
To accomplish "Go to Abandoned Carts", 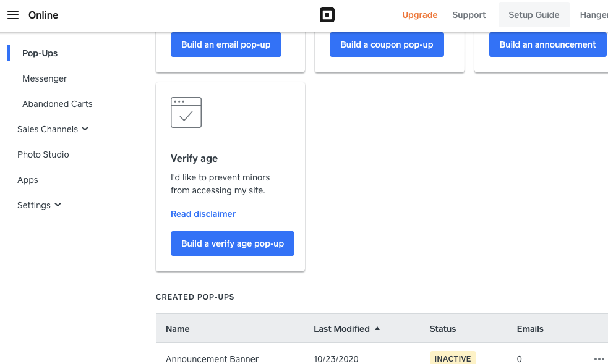I will pos(58,104).
